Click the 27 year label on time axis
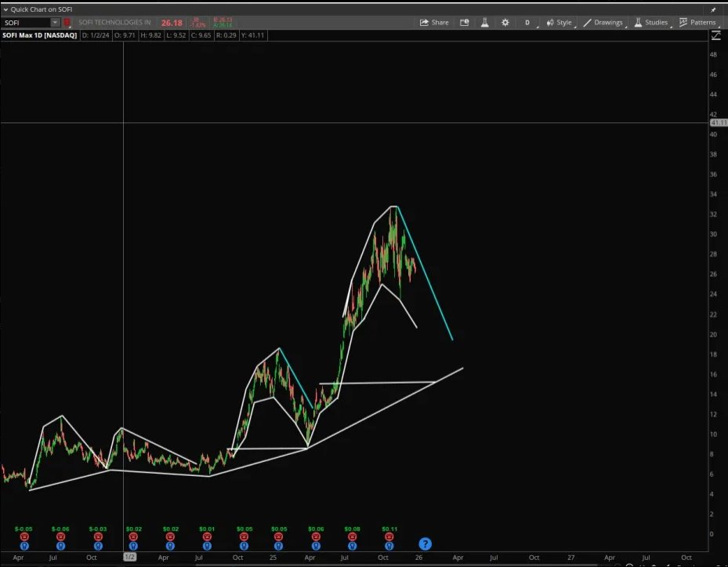The image size is (728, 567). [571, 558]
